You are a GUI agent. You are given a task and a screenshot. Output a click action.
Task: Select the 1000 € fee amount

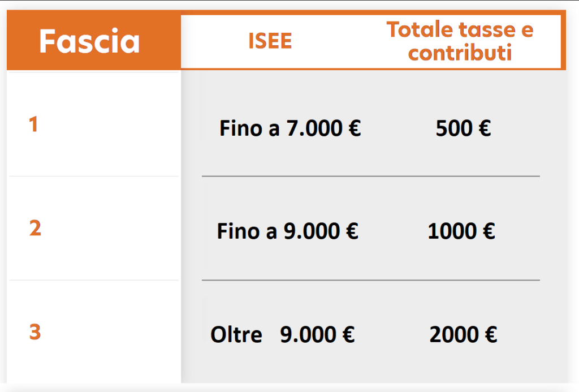(x=461, y=231)
